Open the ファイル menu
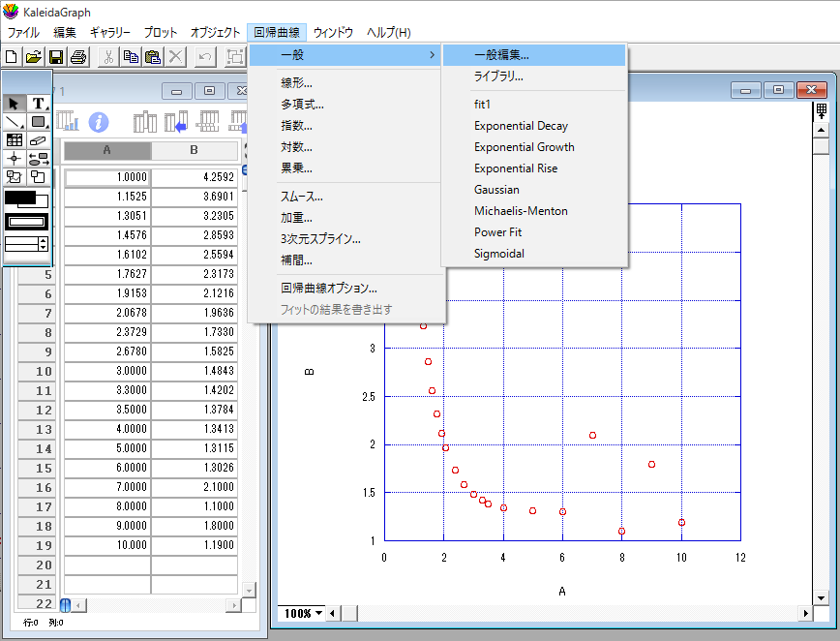Image resolution: width=840 pixels, height=641 pixels. click(x=23, y=33)
